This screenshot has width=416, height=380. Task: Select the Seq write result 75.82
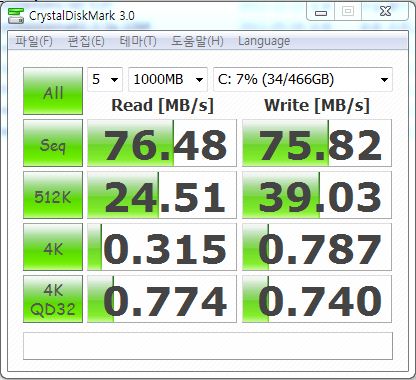(x=317, y=143)
